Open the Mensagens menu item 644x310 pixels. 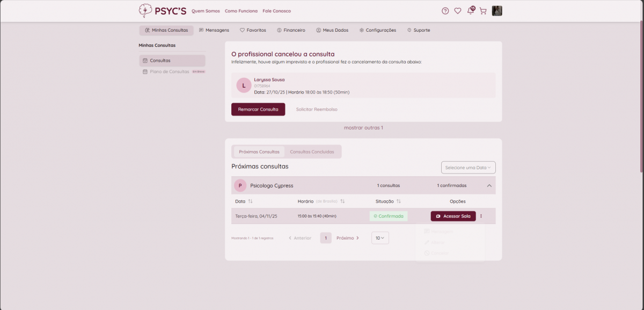point(214,30)
